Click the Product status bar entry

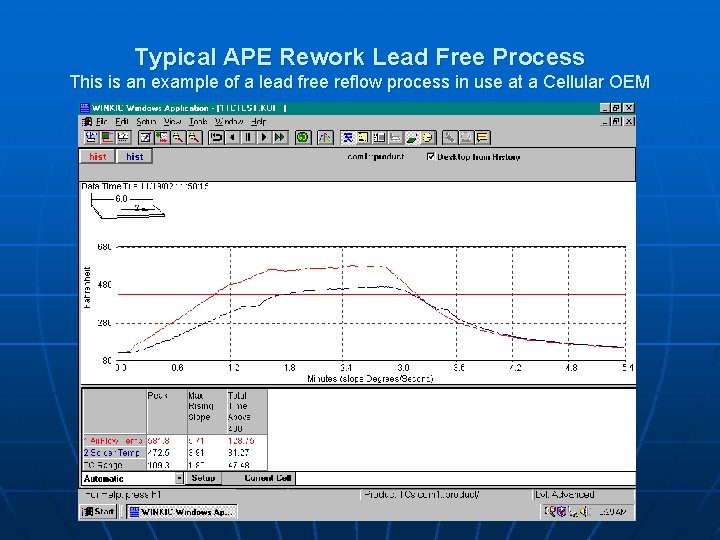point(422,495)
